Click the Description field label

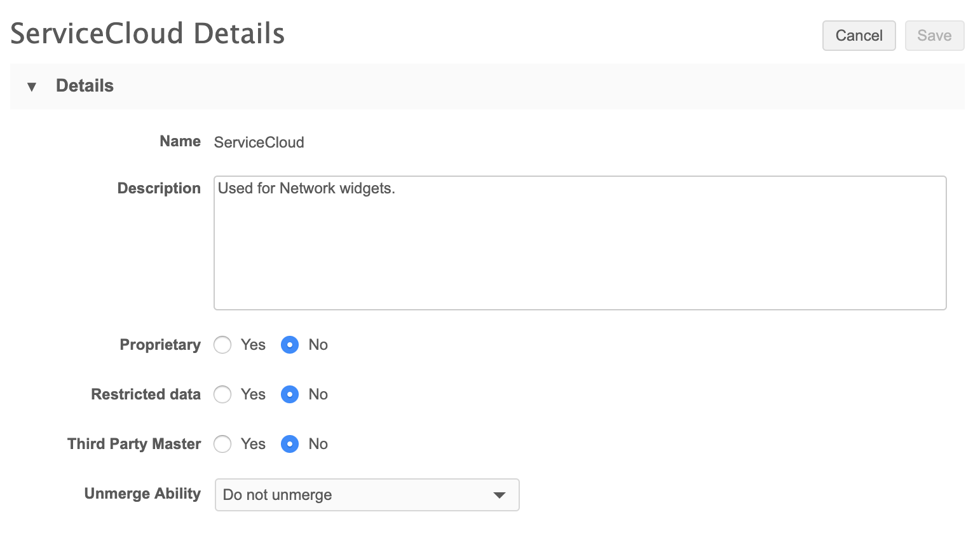point(159,188)
